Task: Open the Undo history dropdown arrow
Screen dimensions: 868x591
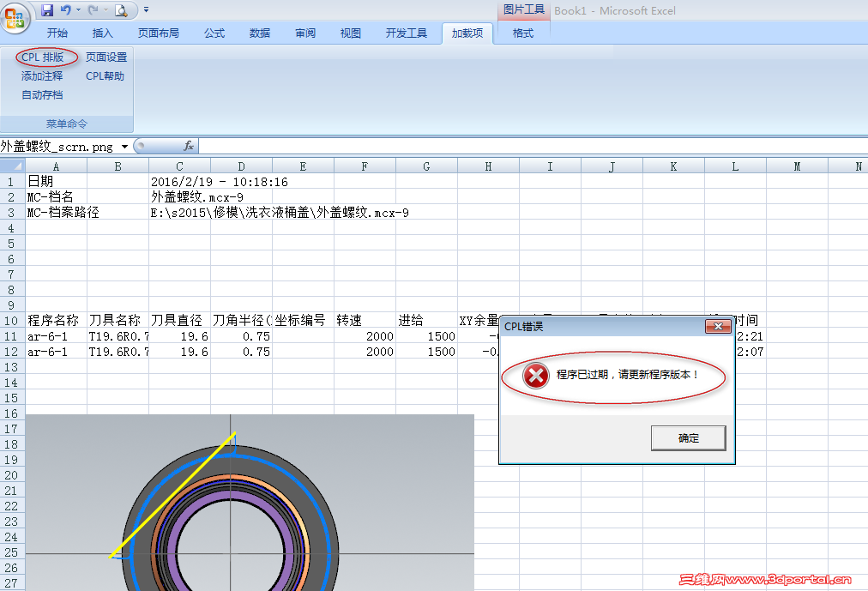Action: point(78,10)
